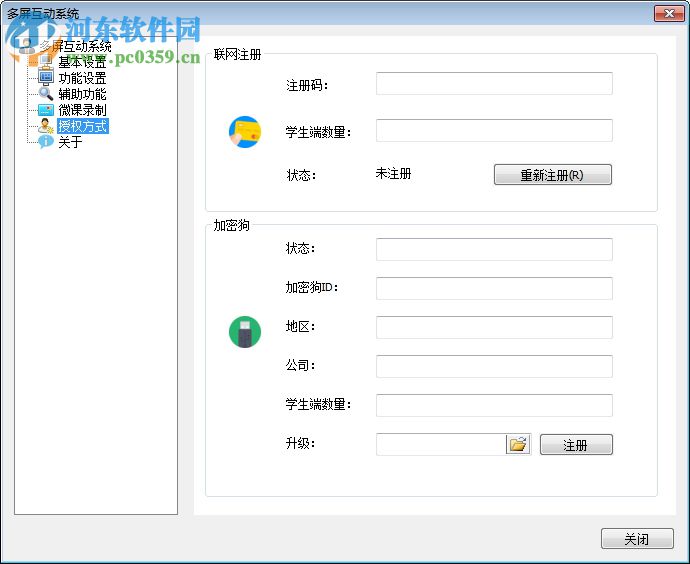Close the window with the red X
This screenshot has width=690, height=564.
pos(669,14)
